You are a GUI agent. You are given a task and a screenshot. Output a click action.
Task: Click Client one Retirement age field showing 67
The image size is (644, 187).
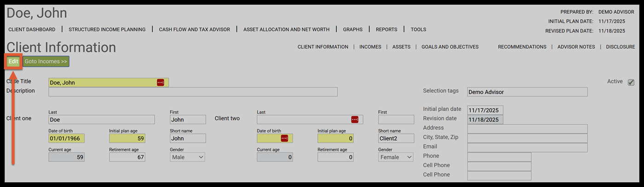point(127,157)
